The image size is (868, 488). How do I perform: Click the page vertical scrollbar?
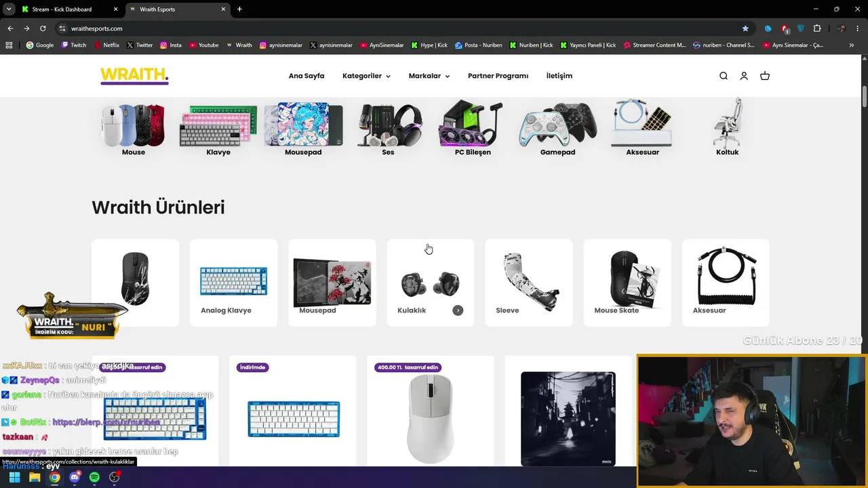[x=865, y=95]
